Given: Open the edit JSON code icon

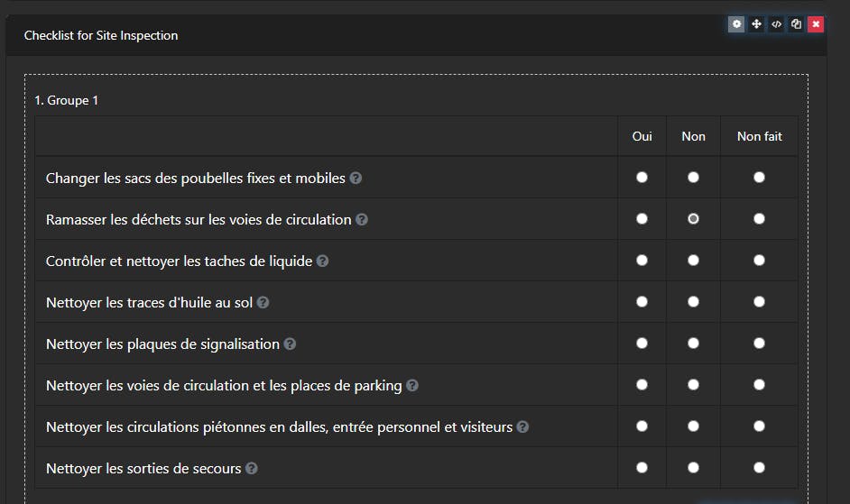Looking at the screenshot, I should [x=776, y=24].
